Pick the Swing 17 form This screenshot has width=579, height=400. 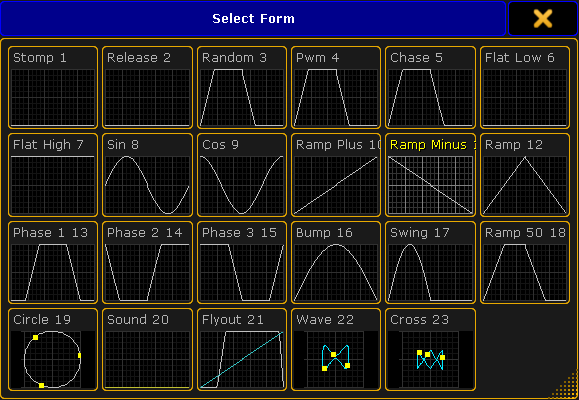pyautogui.click(x=430, y=262)
